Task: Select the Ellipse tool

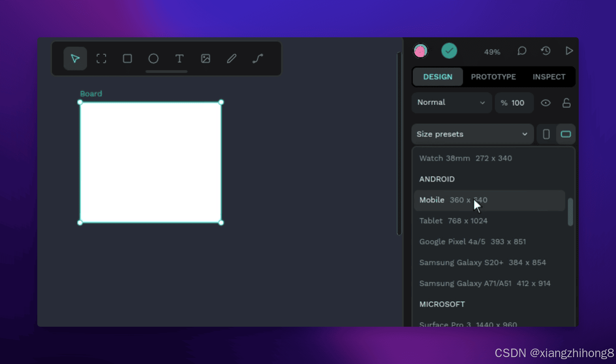Action: tap(153, 59)
